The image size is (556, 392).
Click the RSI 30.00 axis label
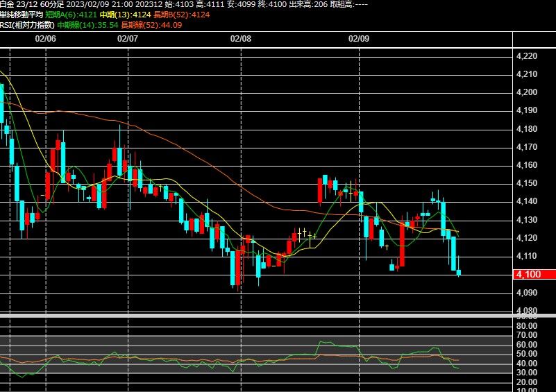(527, 373)
